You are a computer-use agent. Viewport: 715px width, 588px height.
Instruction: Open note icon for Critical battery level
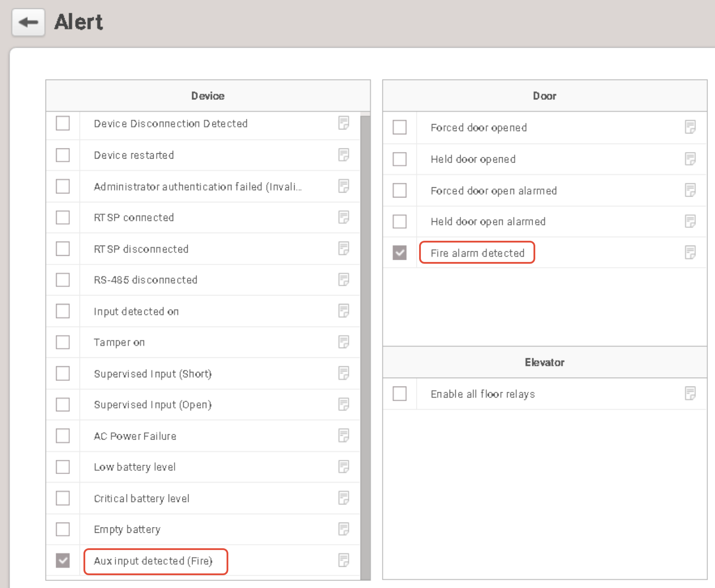click(x=344, y=497)
